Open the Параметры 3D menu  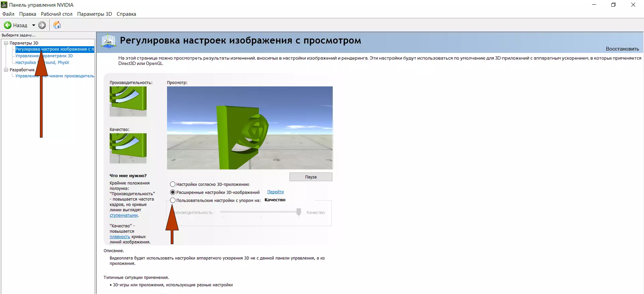click(95, 14)
